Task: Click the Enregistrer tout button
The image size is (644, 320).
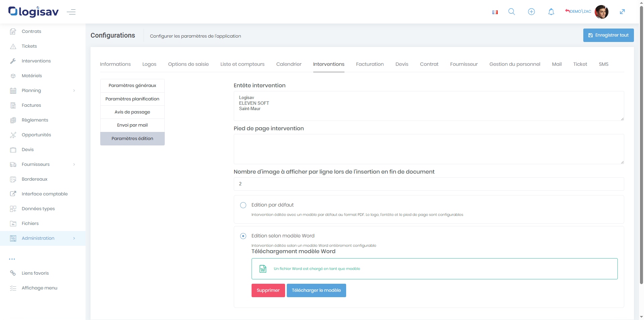Action: point(608,35)
